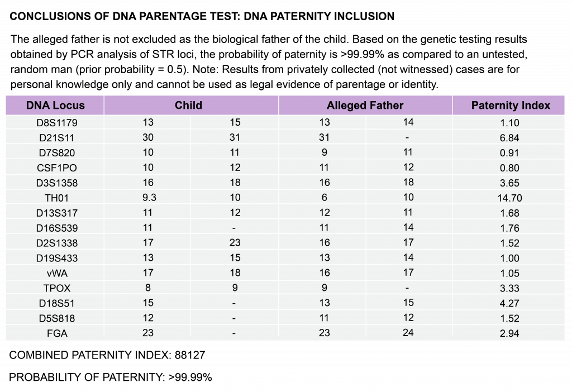
Task: Click the Alleged Father column header
Action: (365, 106)
